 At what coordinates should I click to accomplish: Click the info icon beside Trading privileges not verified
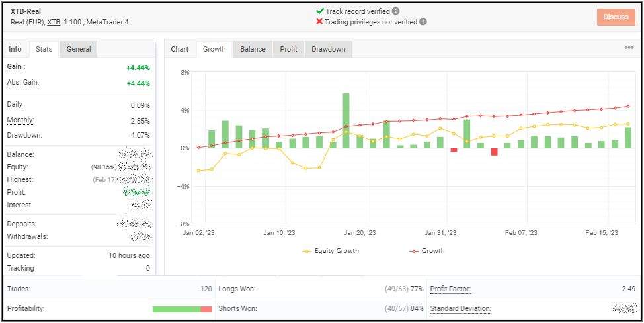pyautogui.click(x=423, y=22)
